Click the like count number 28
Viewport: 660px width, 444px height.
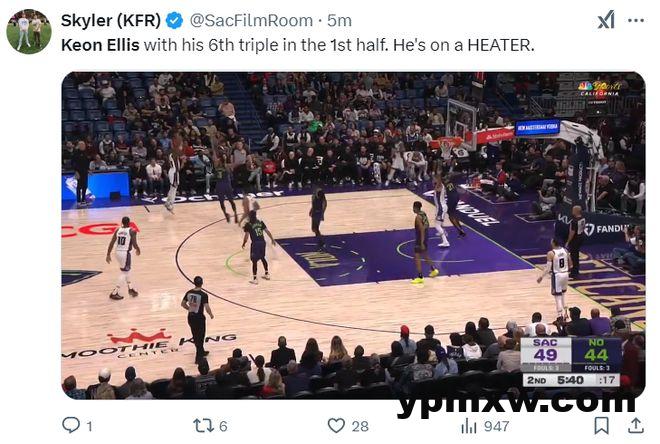coord(360,426)
